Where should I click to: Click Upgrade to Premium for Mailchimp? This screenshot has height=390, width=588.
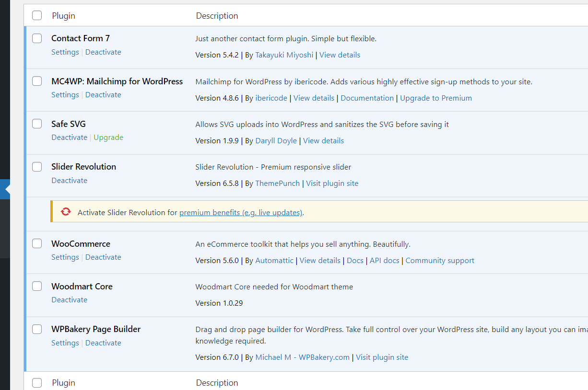pos(436,98)
